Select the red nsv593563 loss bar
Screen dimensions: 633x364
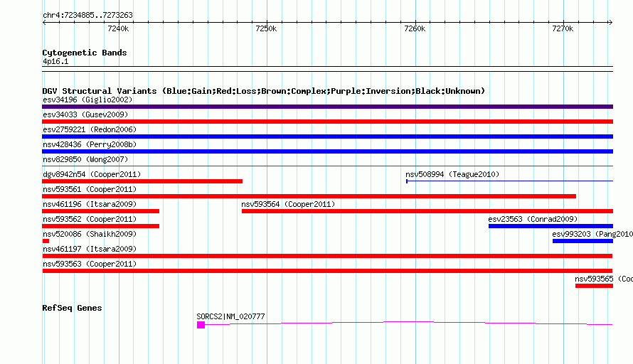tap(327, 271)
